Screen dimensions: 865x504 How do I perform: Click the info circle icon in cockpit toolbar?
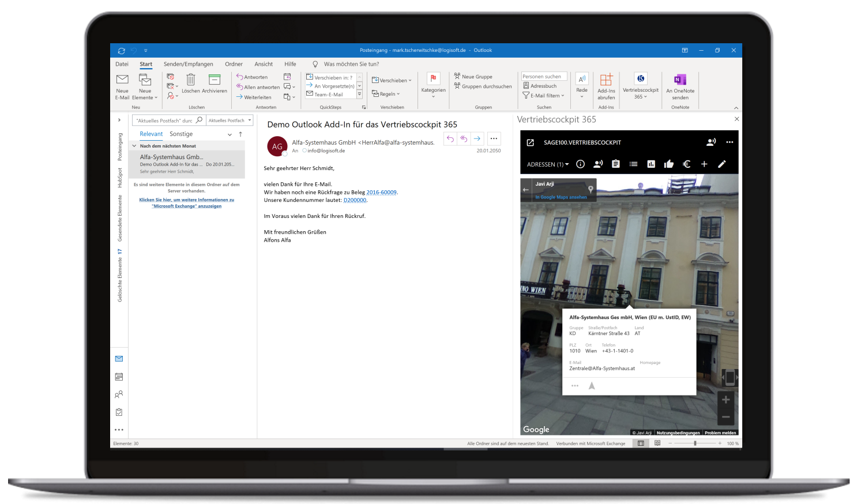pyautogui.click(x=581, y=164)
